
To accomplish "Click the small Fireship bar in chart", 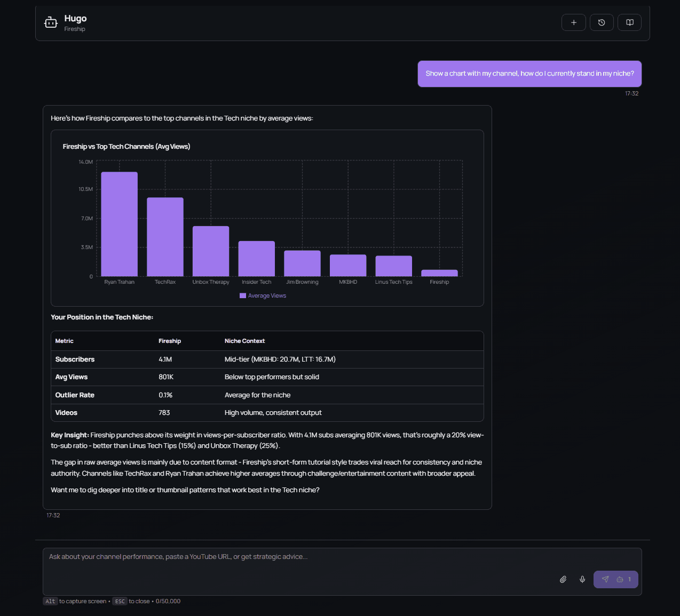I will [x=439, y=273].
